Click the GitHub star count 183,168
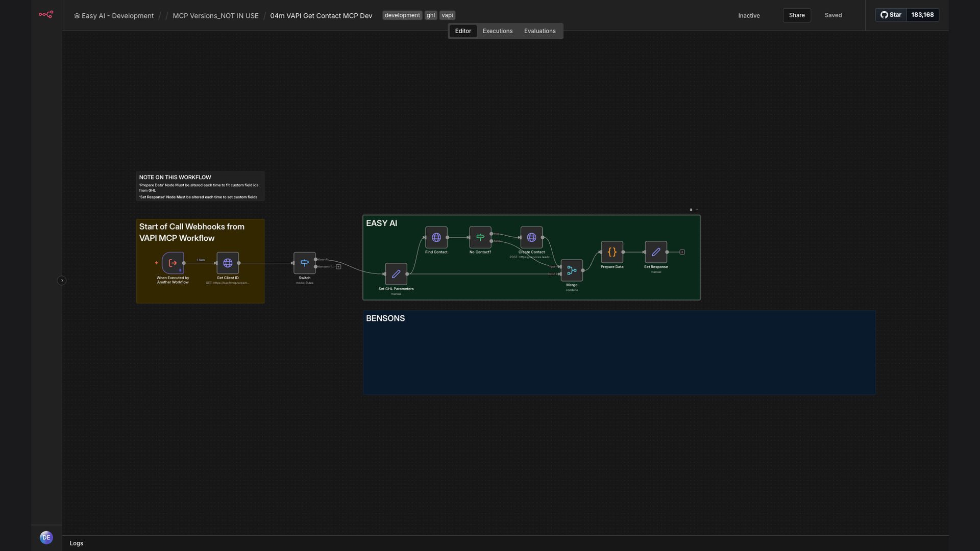This screenshot has height=551, width=980. tap(922, 15)
